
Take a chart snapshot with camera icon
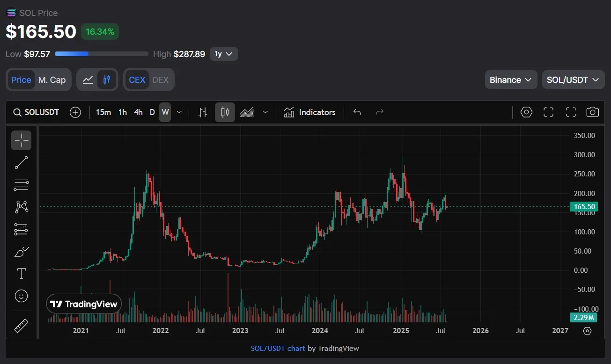click(x=592, y=112)
